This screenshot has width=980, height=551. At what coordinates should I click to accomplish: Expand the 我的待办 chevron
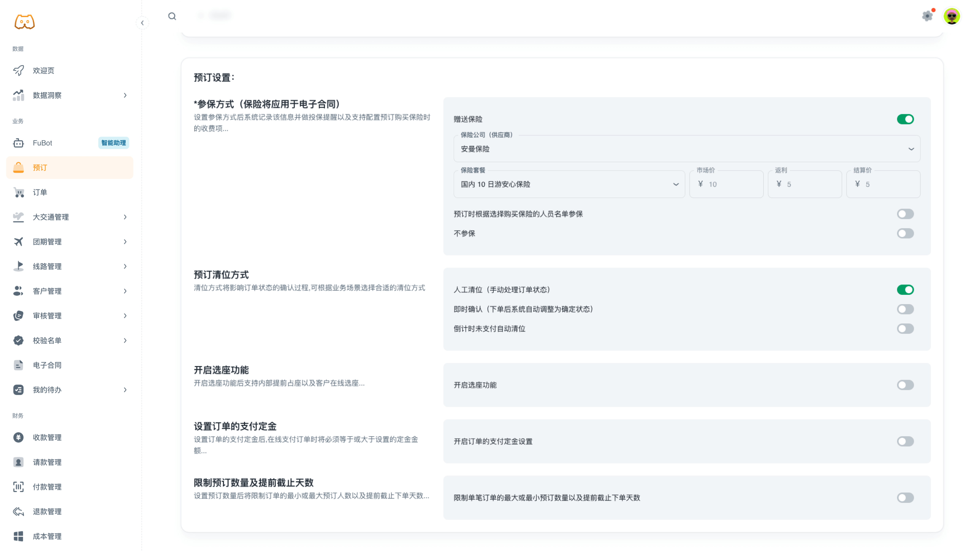pyautogui.click(x=125, y=390)
